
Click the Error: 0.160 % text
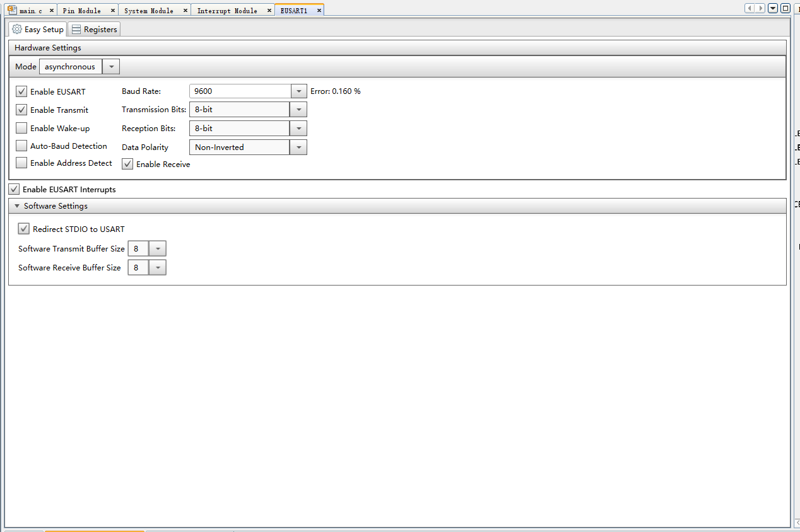pos(336,91)
